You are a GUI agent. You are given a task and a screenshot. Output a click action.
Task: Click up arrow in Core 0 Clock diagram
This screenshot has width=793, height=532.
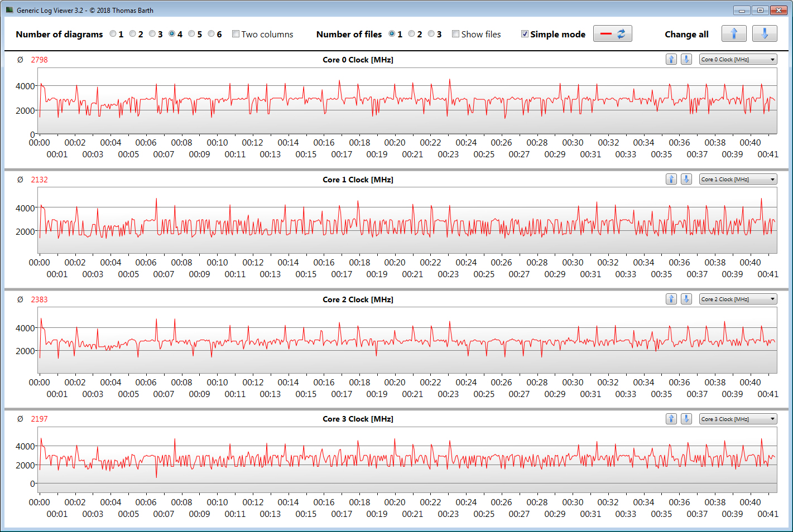coord(671,60)
